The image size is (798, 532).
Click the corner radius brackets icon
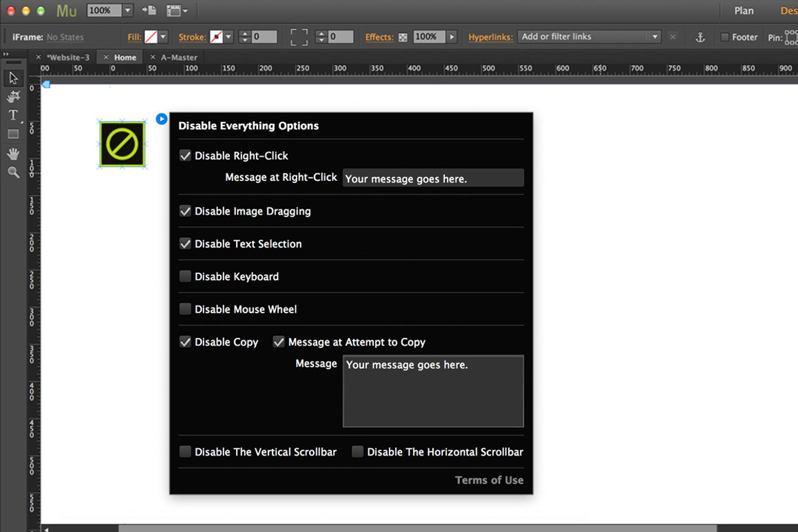pos(299,37)
